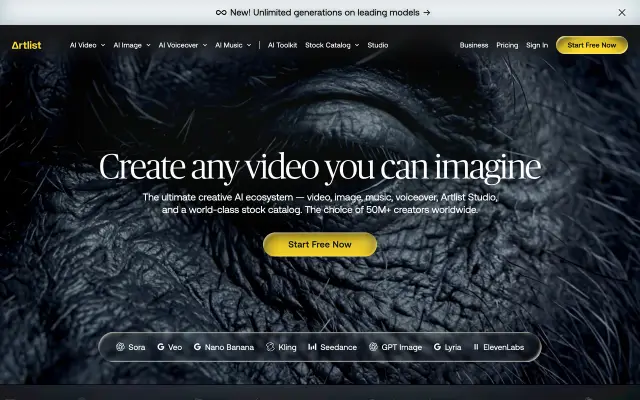The image size is (640, 400).
Task: Expand the AI Video dropdown chevron
Action: (x=103, y=45)
